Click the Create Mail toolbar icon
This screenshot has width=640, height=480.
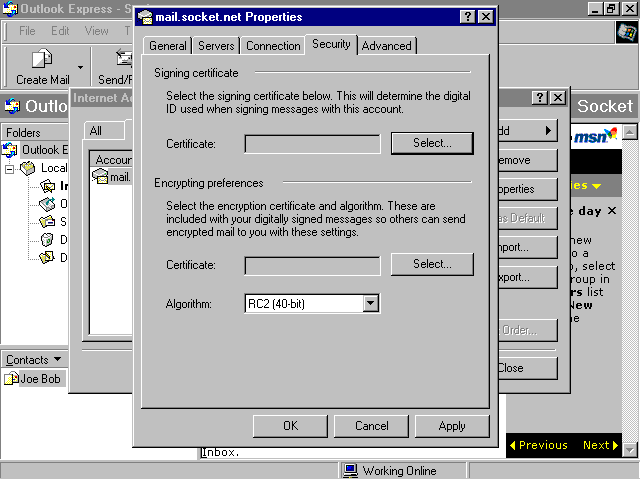tap(42, 58)
